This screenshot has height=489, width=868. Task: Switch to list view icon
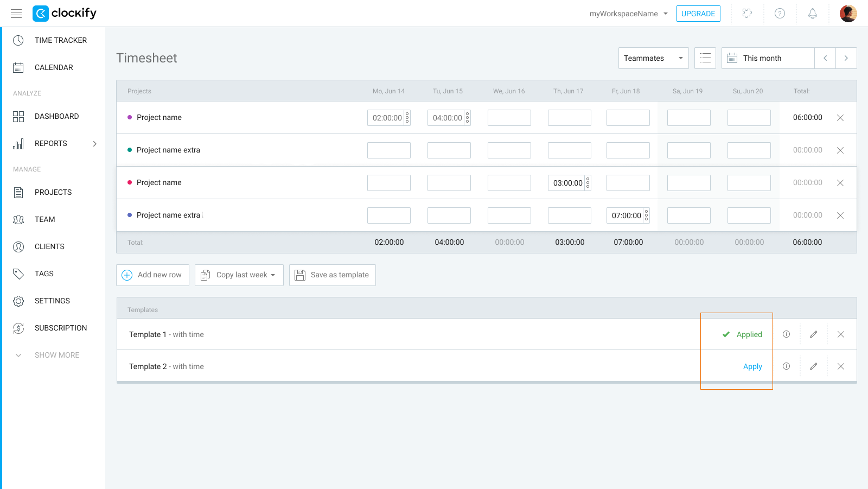(x=705, y=58)
